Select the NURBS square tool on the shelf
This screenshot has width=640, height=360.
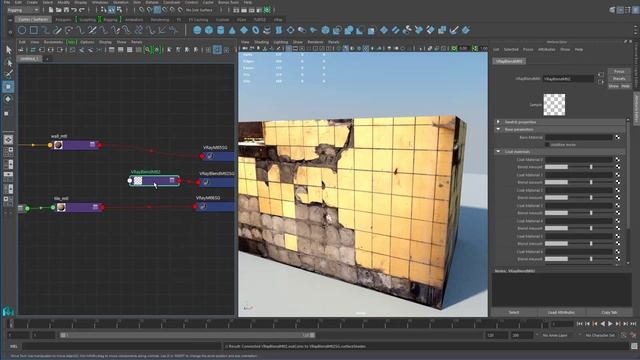(x=33, y=30)
